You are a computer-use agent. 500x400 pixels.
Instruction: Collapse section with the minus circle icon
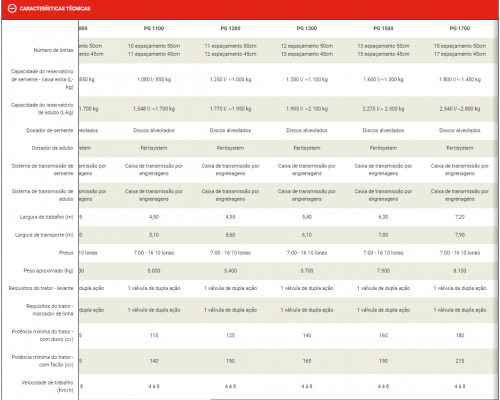(x=12, y=8)
